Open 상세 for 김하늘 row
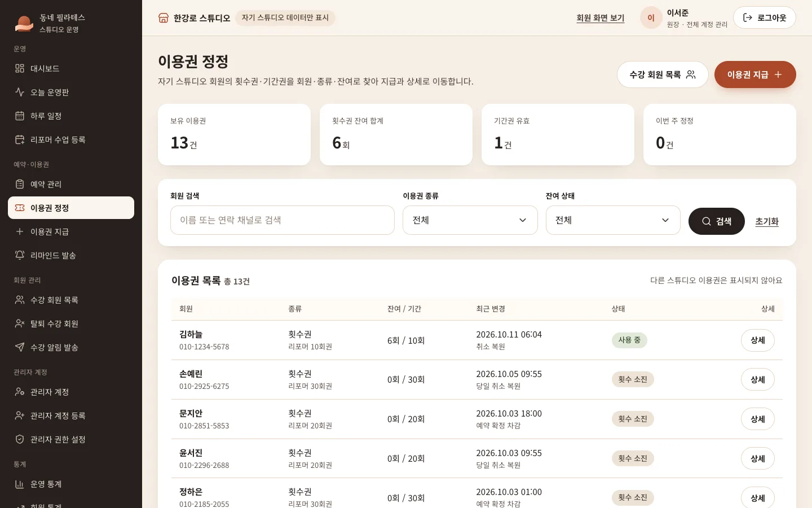The image size is (812, 508). (758, 340)
